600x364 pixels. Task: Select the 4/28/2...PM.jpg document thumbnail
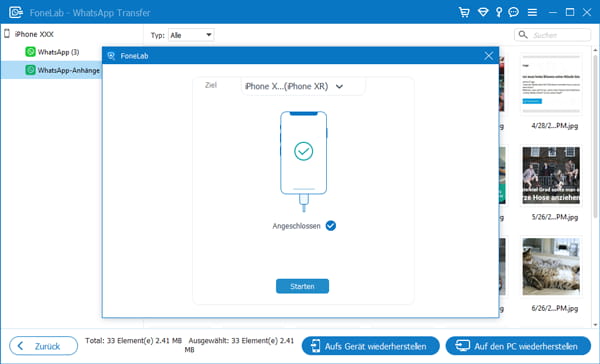point(551,85)
